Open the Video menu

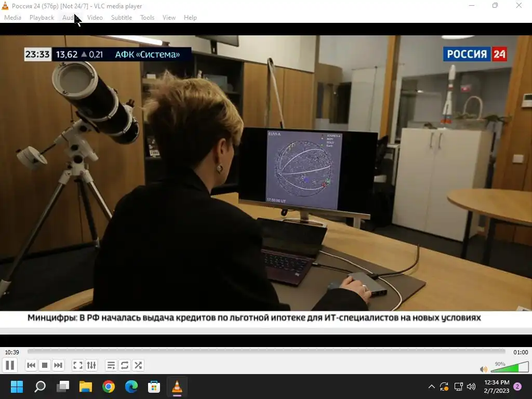click(95, 18)
